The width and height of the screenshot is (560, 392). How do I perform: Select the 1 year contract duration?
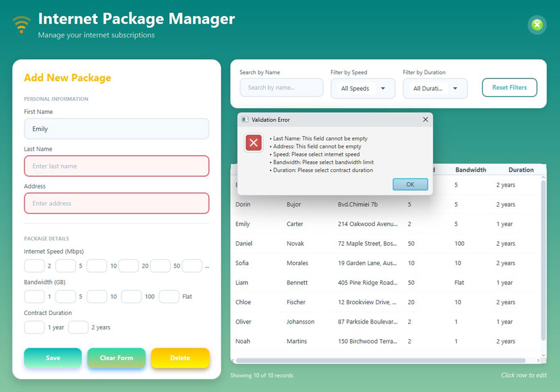(34, 327)
